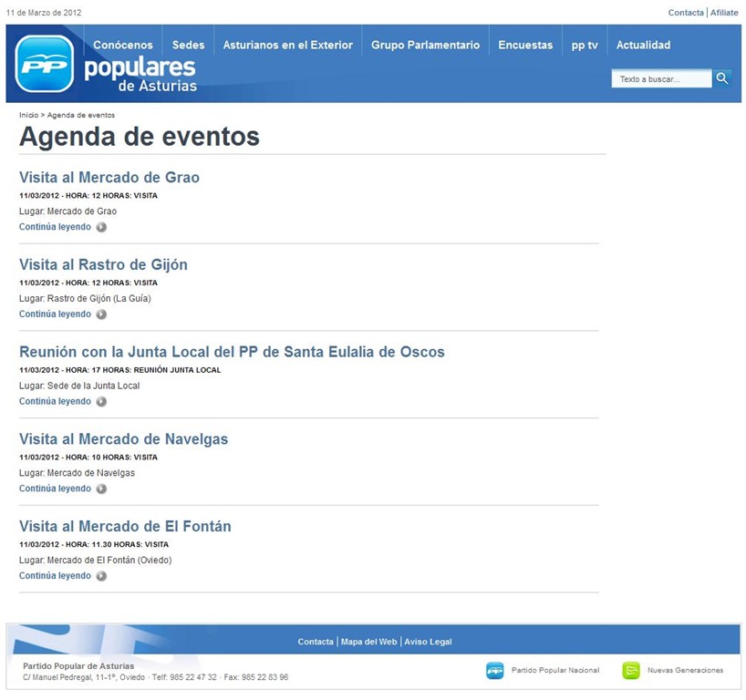Click arrow icon under Visita al Mercado de Grao
Viewport: 746px width, 700px height.
coord(101,227)
